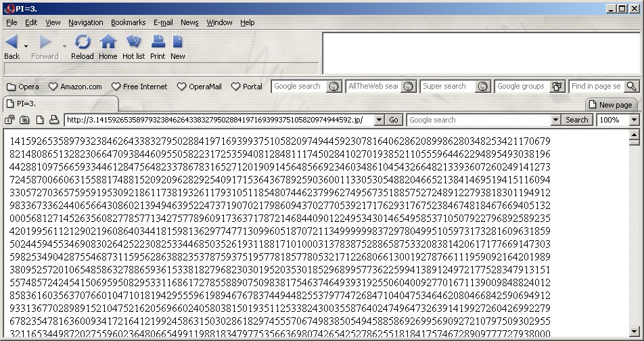The image size is (644, 341).
Task: Click the Find in page field
Action: (x=597, y=87)
